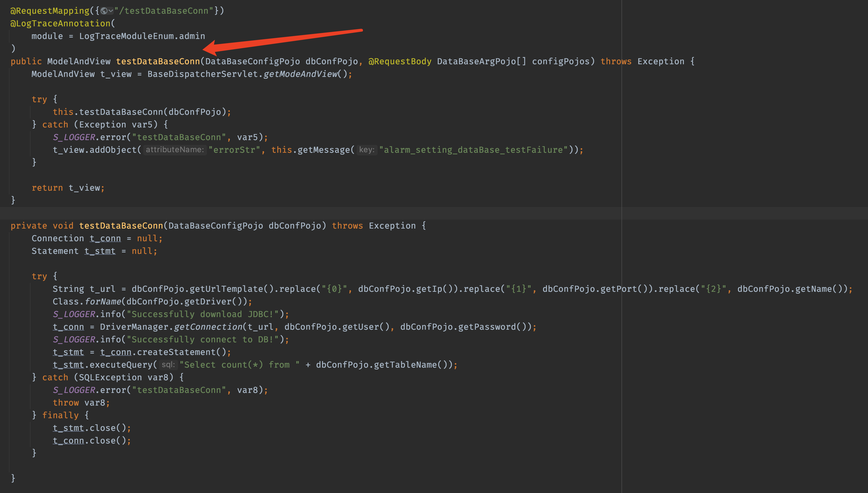Click private testDataBaseConn method declaration name
This screenshot has width=868, height=493.
[121, 225]
